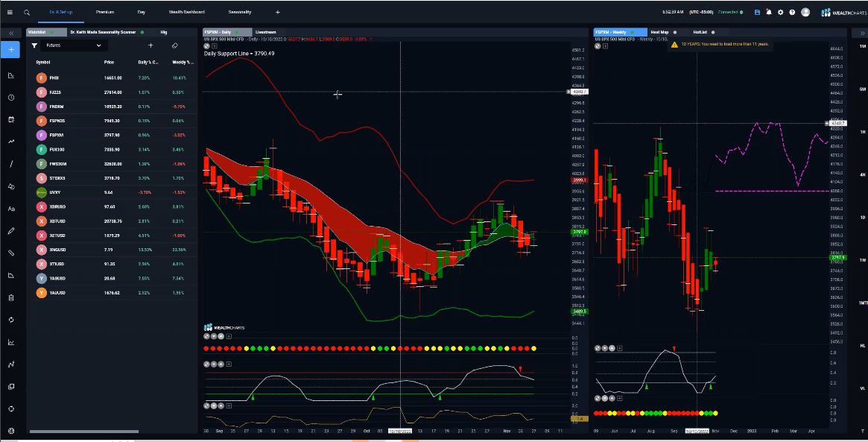Select the diagonal line drawing tool

[11, 164]
